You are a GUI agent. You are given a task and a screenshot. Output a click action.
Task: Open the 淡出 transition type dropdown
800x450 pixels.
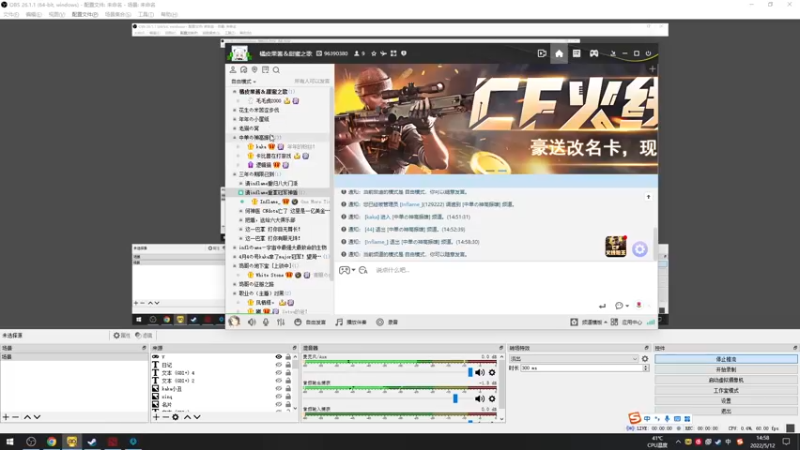[x=574, y=359]
